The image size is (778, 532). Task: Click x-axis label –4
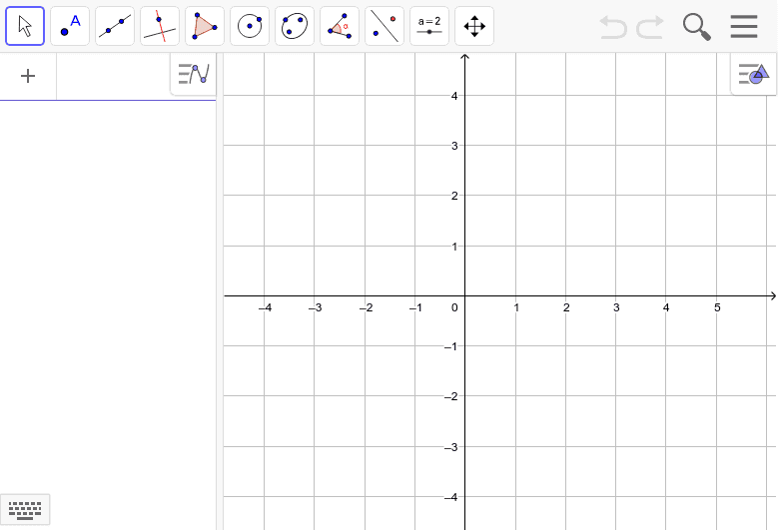point(265,307)
